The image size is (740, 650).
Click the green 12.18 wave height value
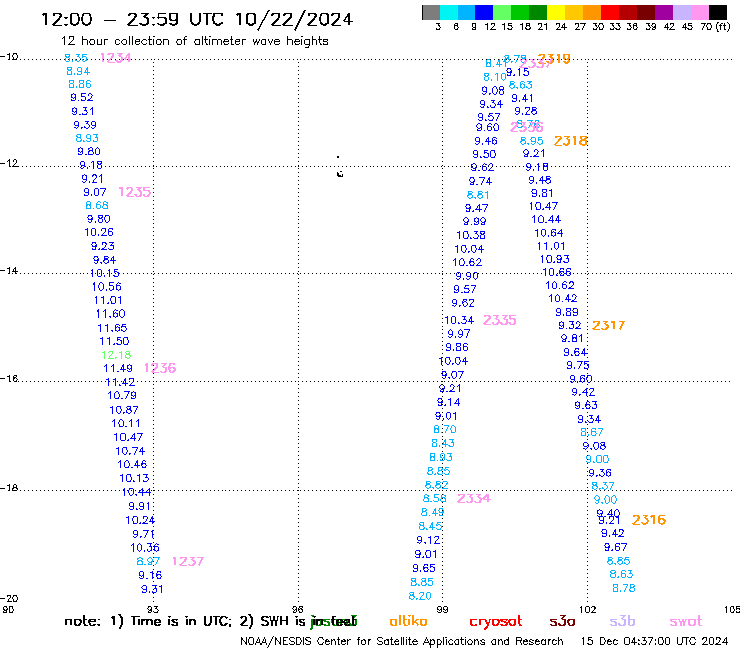click(116, 355)
